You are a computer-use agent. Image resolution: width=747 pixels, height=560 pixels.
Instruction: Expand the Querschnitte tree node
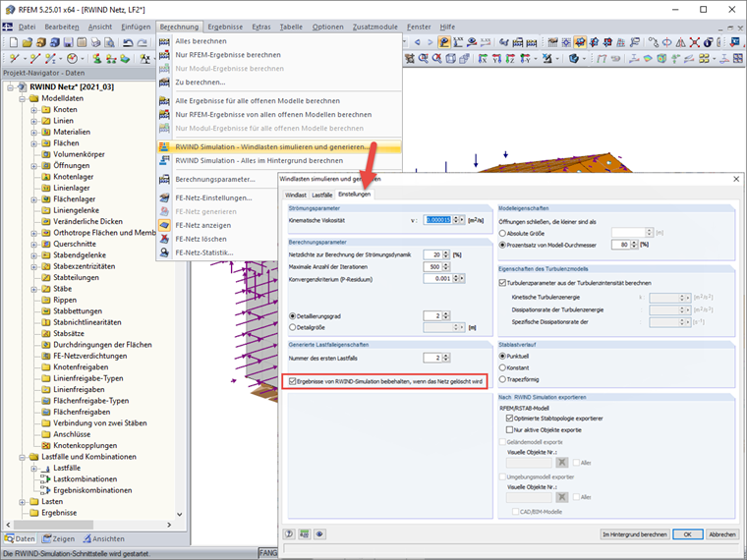33,245
